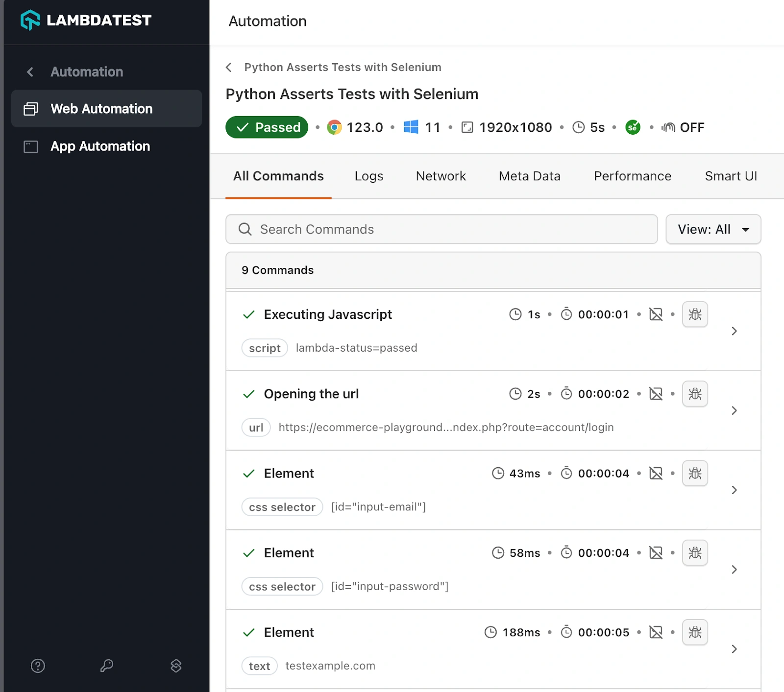Toggle the OFF accessibility indicator
784x692 pixels.
click(x=683, y=127)
